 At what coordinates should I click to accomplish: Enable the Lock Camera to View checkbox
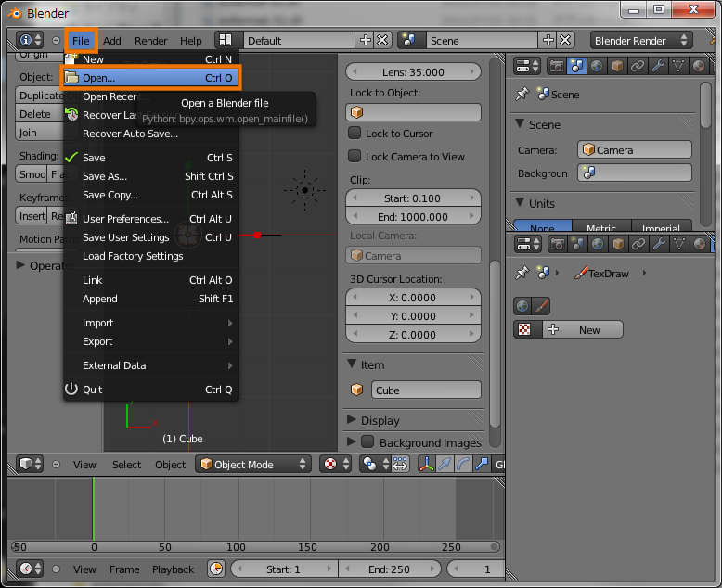(x=355, y=156)
